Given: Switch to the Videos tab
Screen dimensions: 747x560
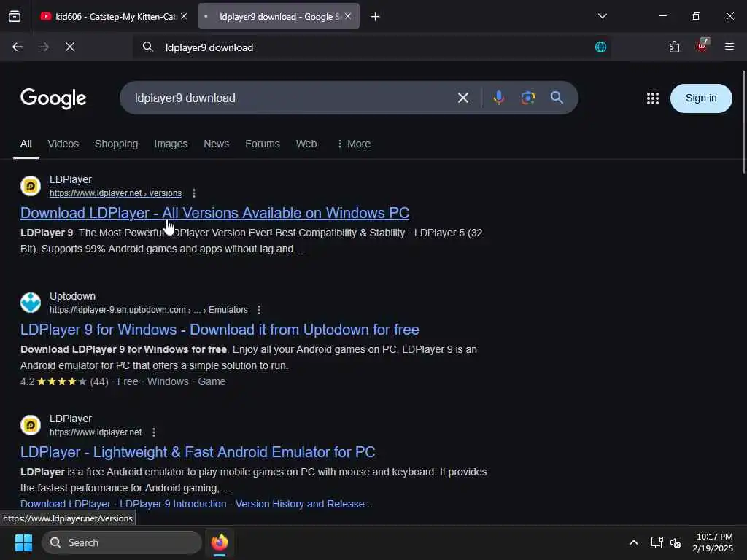Looking at the screenshot, I should point(63,144).
